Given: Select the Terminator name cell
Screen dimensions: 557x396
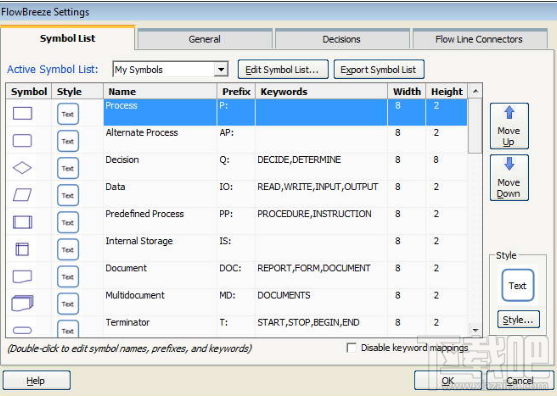Looking at the screenshot, I should [160, 326].
